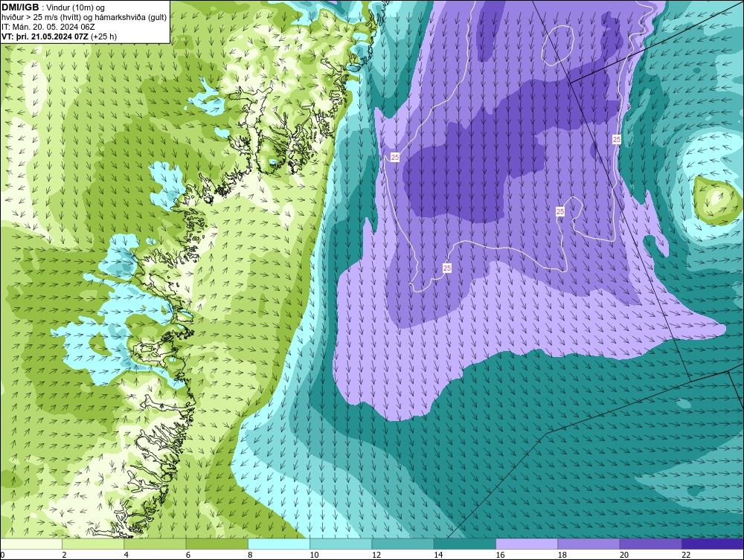The height and width of the screenshot is (560, 744).
Task: Click the legend scale value 6
Action: click(188, 556)
